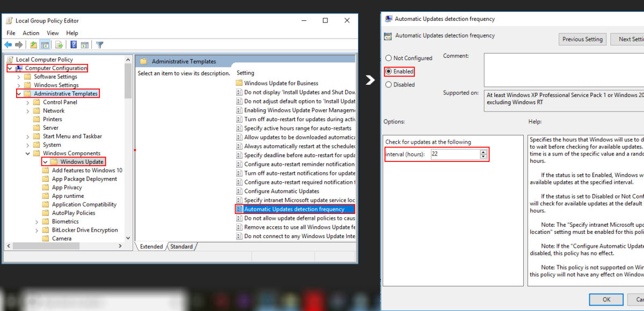Open the Action menu

click(31, 33)
